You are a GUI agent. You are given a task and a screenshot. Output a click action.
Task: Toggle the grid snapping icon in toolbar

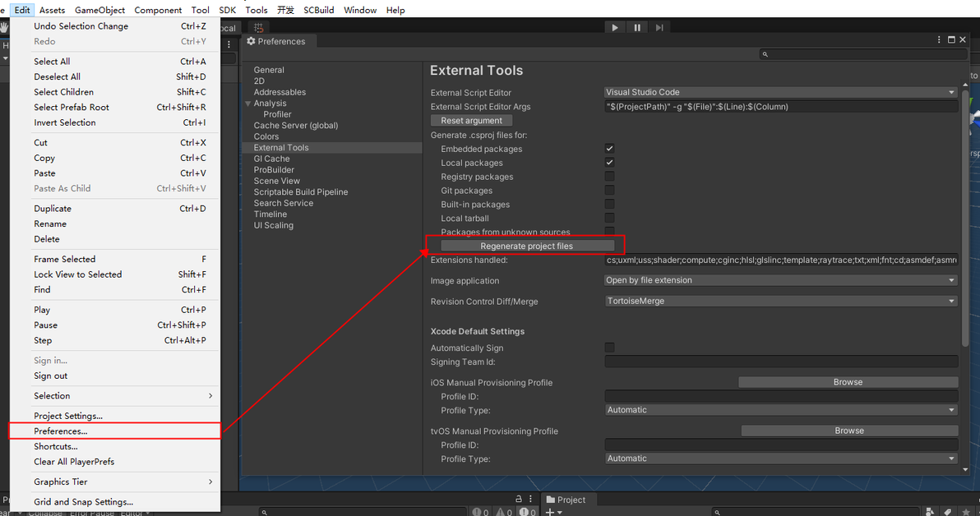(258, 27)
